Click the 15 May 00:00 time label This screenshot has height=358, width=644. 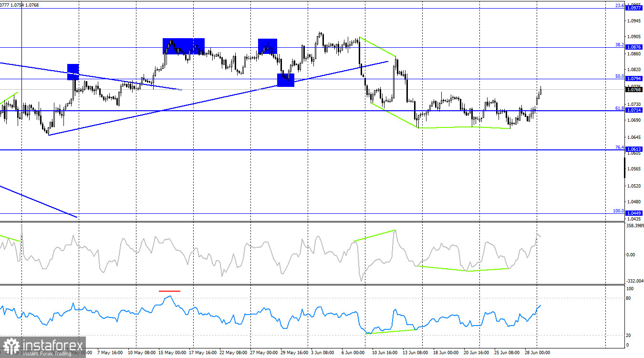(x=172, y=353)
